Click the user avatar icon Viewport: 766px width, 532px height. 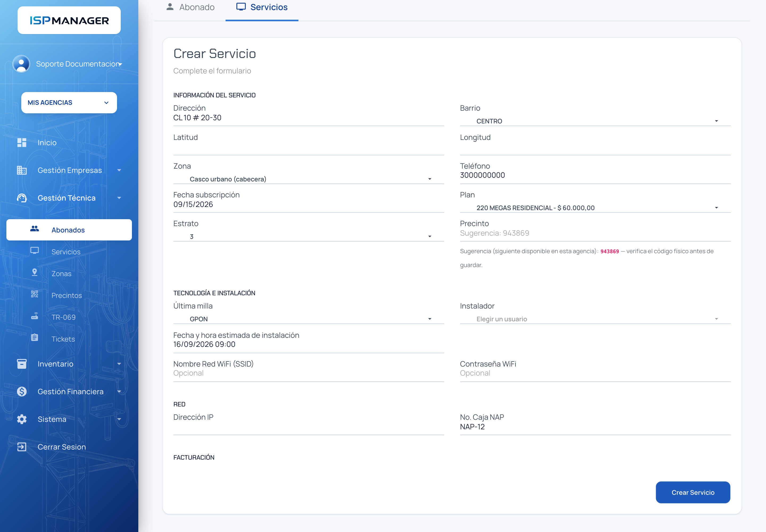tap(21, 64)
